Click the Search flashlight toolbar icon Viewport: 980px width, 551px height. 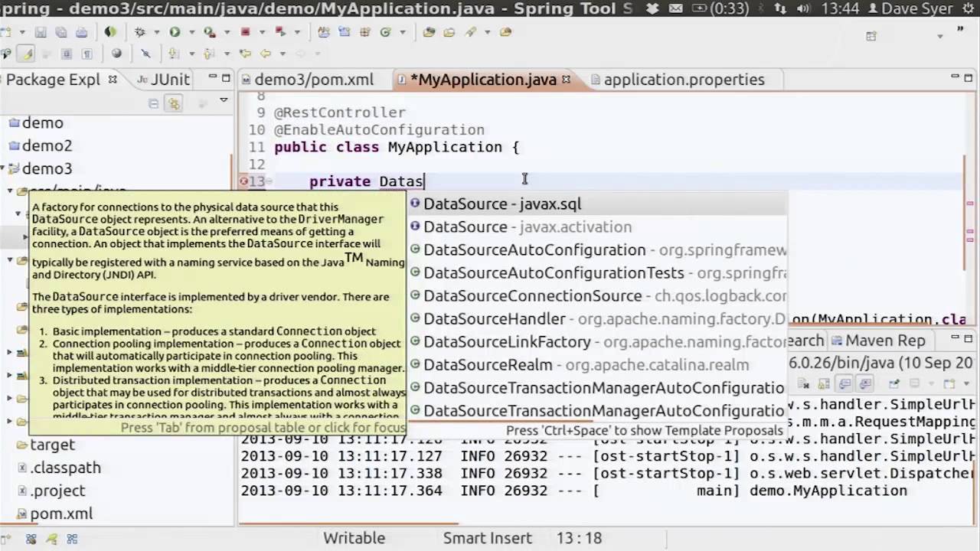click(471, 32)
